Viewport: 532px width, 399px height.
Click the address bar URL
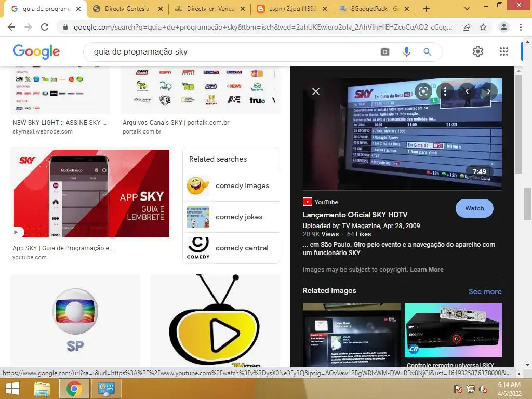(262, 27)
